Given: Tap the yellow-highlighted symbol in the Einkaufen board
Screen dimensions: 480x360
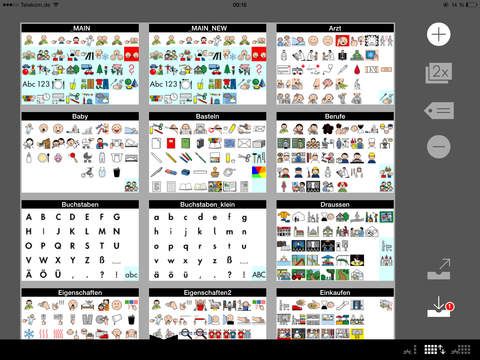Looking at the screenshot, I should (x=357, y=333).
